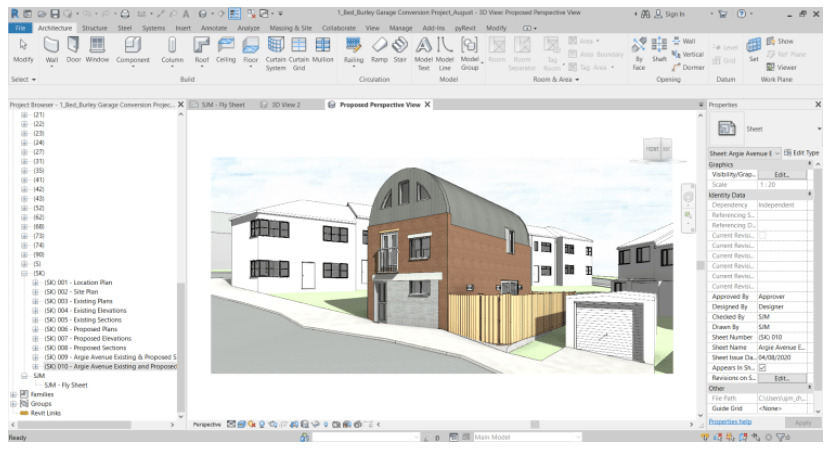
Task: Select the Mullion tool
Action: point(322,51)
